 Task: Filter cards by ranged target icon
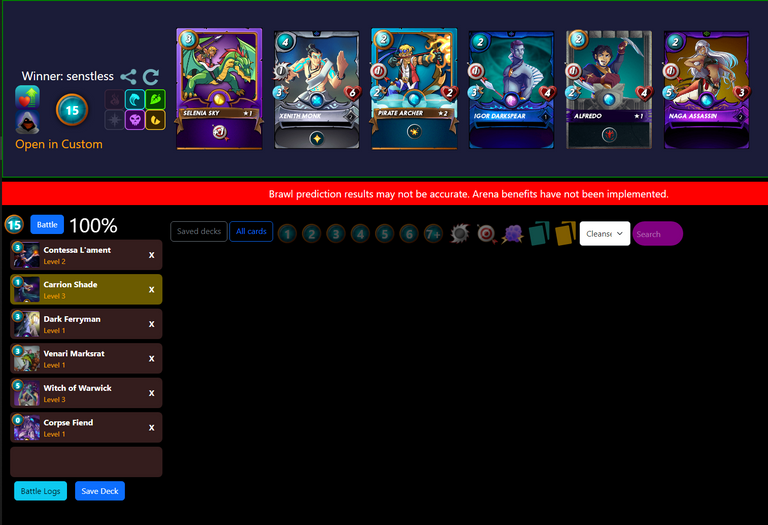(x=486, y=234)
